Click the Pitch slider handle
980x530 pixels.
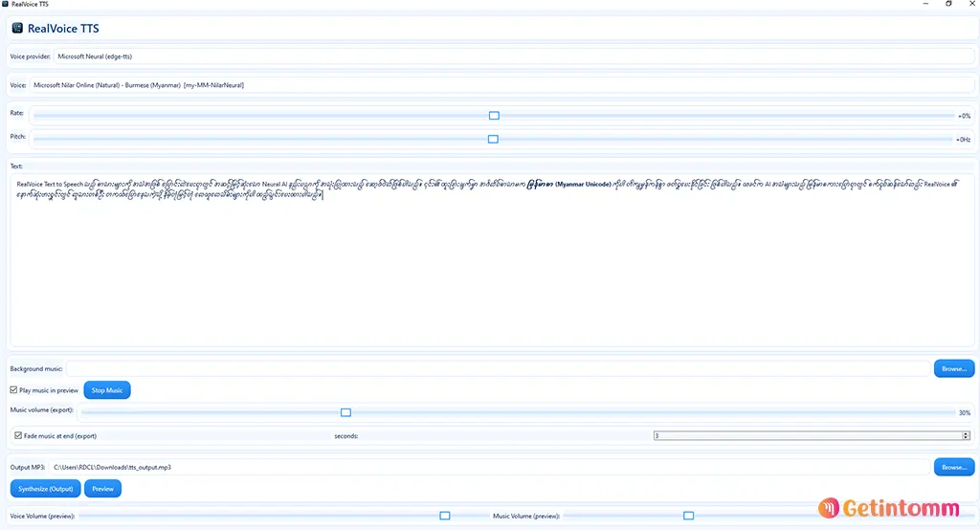493,140
